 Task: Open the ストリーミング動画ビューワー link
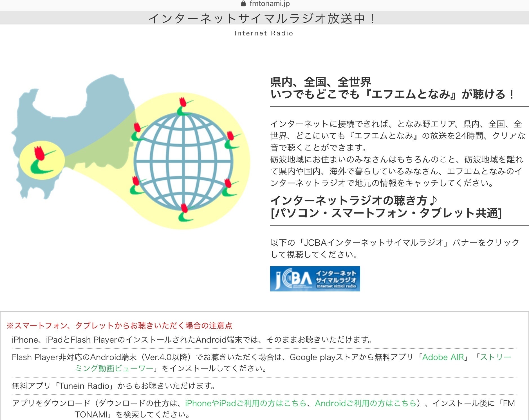tap(293, 363)
